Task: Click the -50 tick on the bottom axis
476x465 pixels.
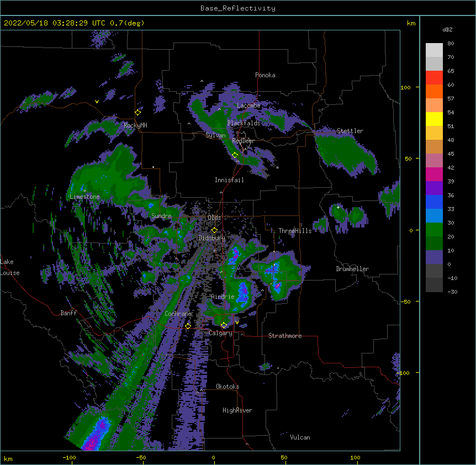Action: pos(141,457)
